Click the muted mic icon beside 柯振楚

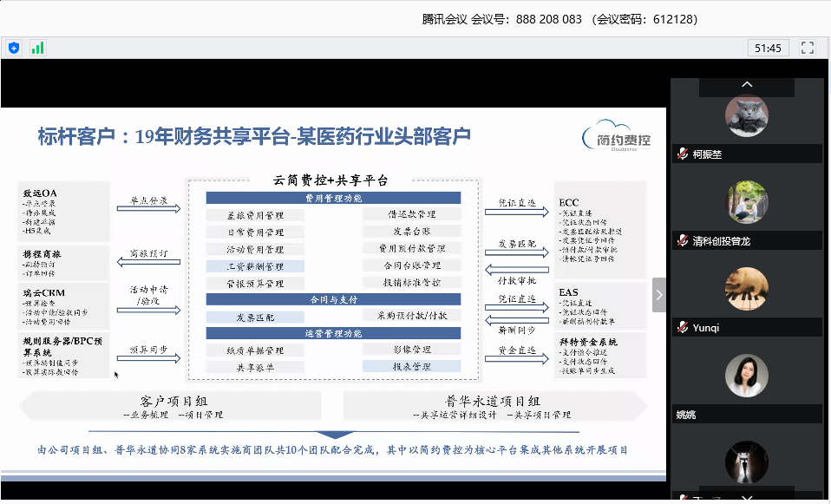pos(684,154)
